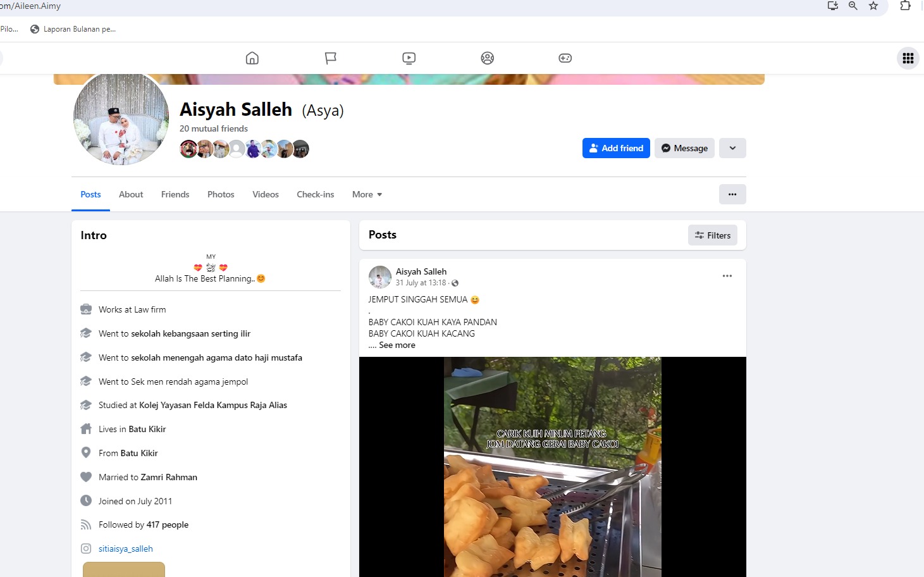Open the Groups icon in navigation
This screenshot has width=924, height=577.
point(487,58)
